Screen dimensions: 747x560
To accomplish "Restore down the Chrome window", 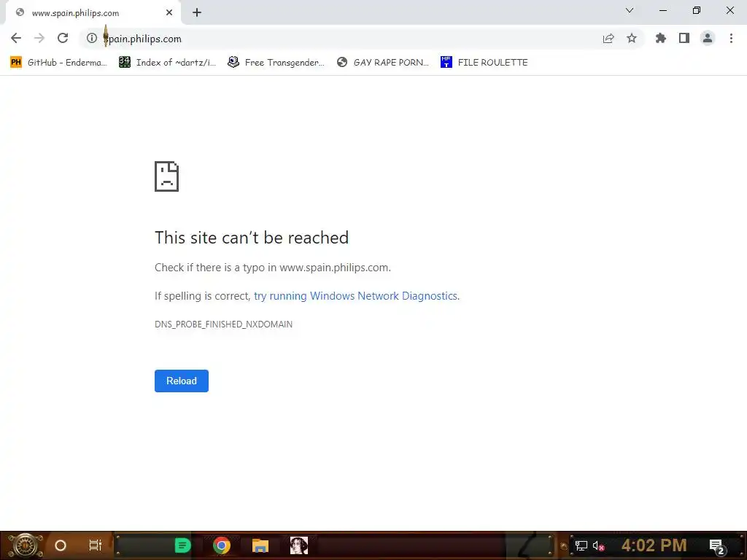I will pyautogui.click(x=697, y=10).
